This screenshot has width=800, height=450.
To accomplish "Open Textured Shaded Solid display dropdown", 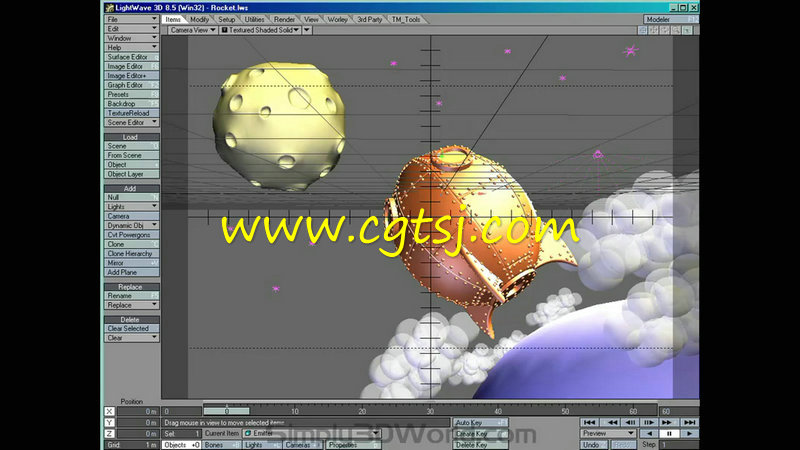I will click(x=260, y=30).
